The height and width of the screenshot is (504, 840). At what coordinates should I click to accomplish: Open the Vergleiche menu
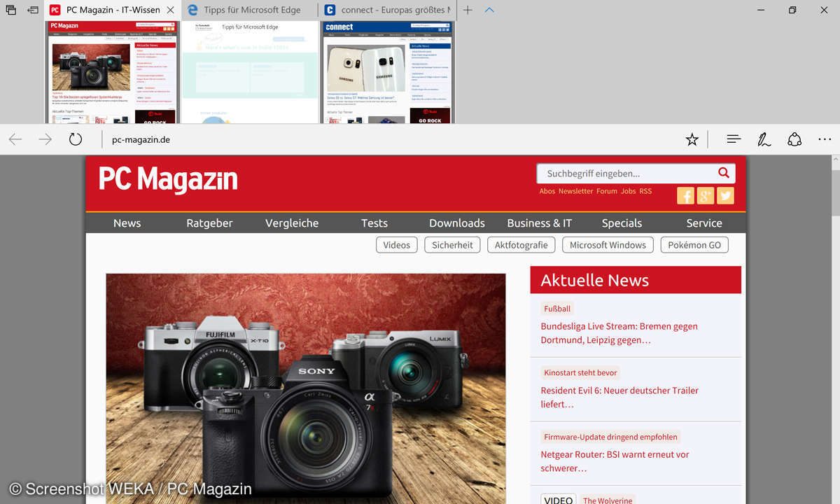tap(292, 223)
